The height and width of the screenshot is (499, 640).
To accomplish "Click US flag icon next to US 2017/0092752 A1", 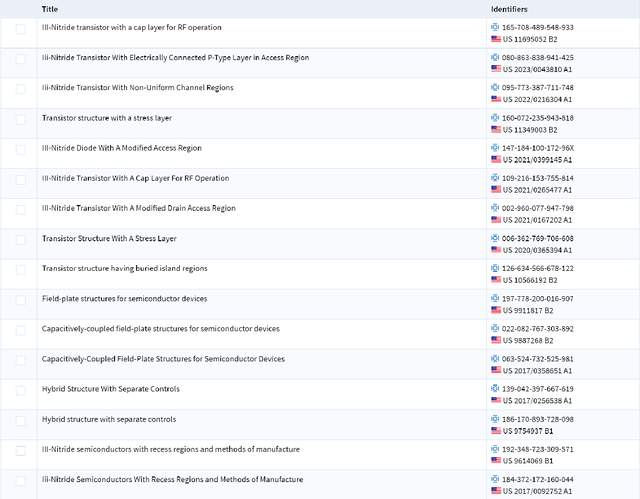I will click(496, 490).
